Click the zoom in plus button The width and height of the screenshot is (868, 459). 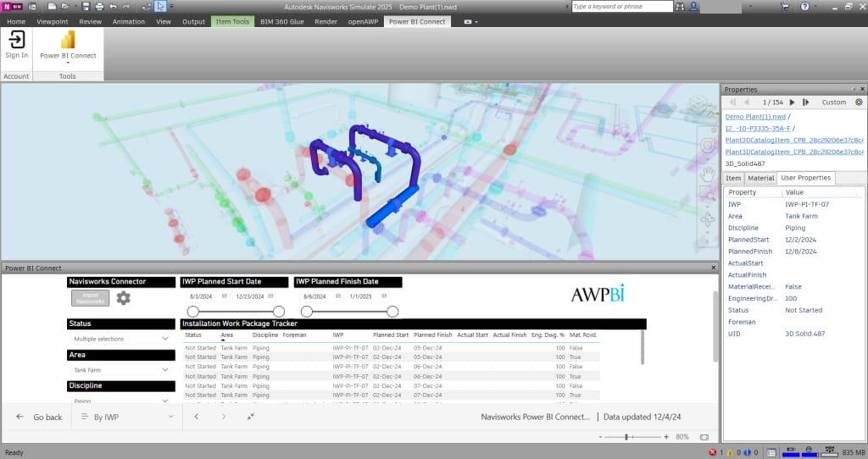(x=666, y=437)
